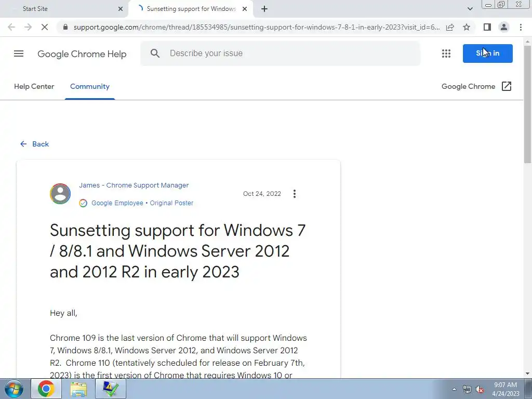Click the Oct 24, 2022 post date
The height and width of the screenshot is (399, 532).
tap(262, 194)
